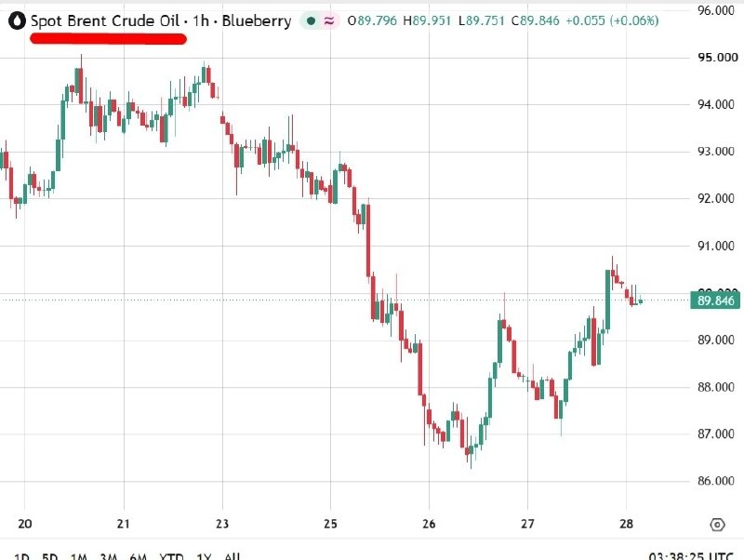Viewport: 744px width, 560px height.
Task: Show the 1Y date range
Action: 204,556
